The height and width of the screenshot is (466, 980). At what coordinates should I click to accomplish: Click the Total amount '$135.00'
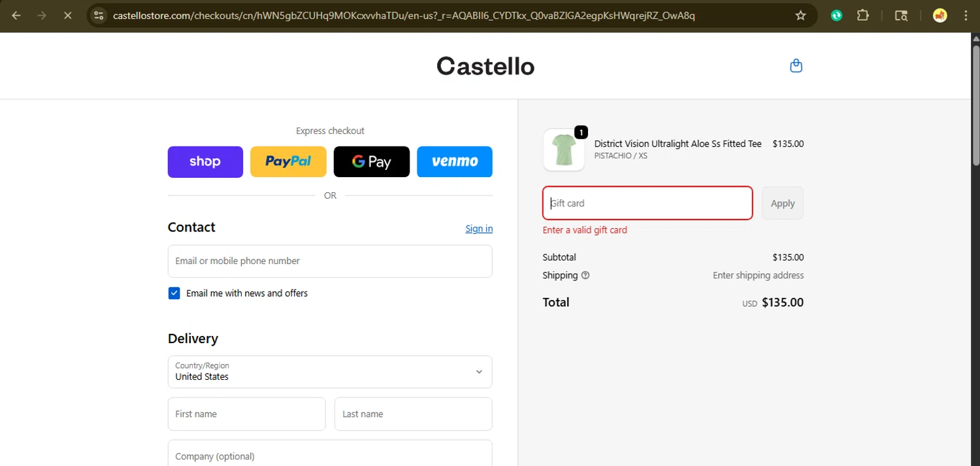[x=783, y=303]
